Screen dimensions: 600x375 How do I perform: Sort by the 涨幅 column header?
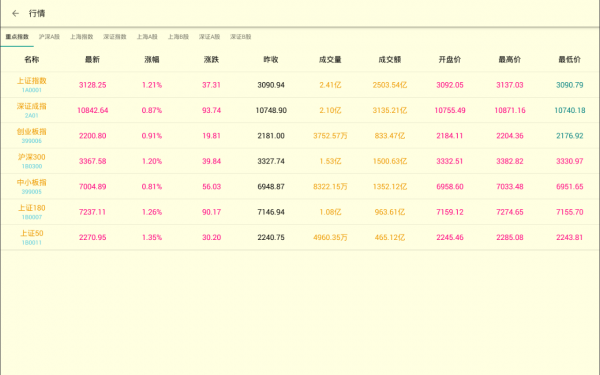click(152, 60)
